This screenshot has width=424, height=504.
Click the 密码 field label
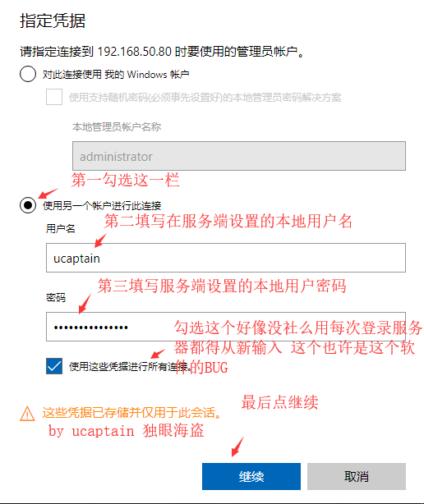click(x=56, y=297)
